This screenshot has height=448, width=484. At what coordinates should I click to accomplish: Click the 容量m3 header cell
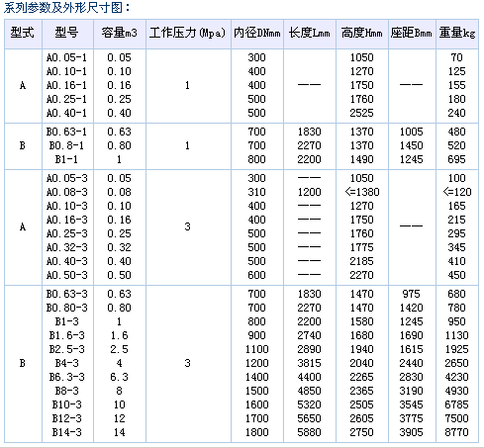[120, 34]
